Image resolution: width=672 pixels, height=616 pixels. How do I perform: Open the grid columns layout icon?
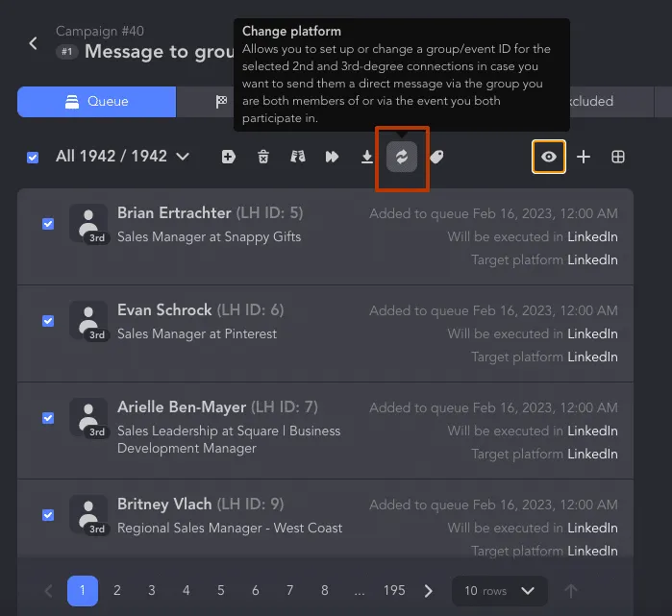pyautogui.click(x=618, y=157)
